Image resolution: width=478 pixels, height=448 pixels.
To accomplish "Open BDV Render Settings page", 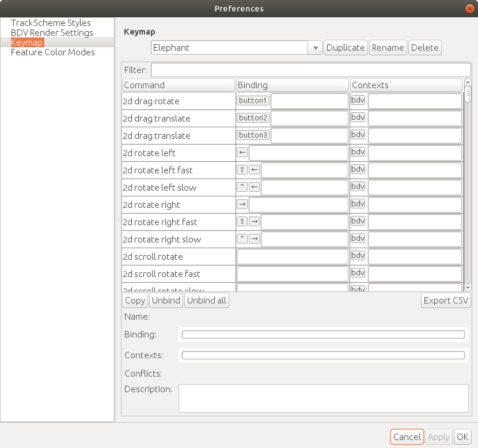I will (x=52, y=33).
